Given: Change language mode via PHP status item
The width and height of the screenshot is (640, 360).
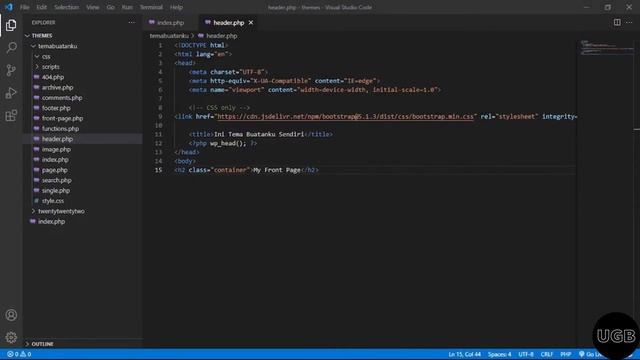Looking at the screenshot, I should point(565,354).
